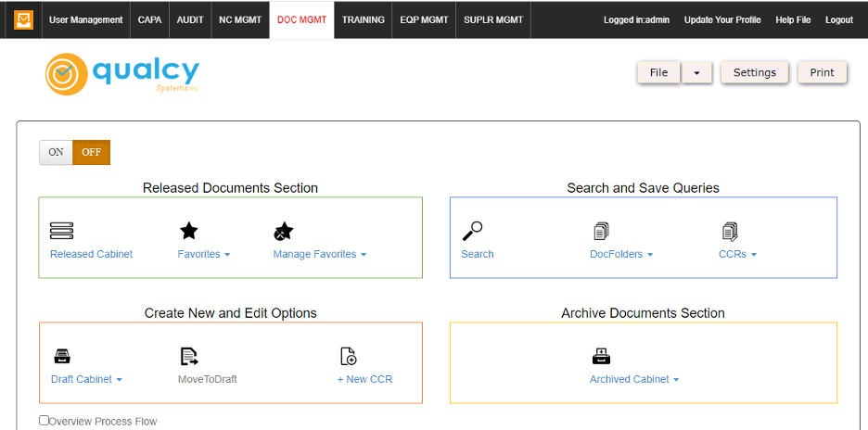Switch the toggle to ON
This screenshot has height=430, width=868.
click(56, 153)
